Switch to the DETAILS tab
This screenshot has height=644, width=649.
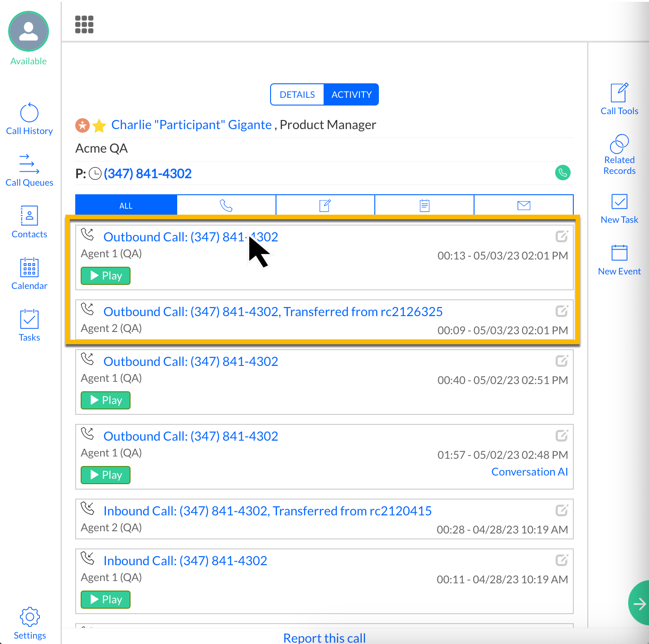(297, 95)
